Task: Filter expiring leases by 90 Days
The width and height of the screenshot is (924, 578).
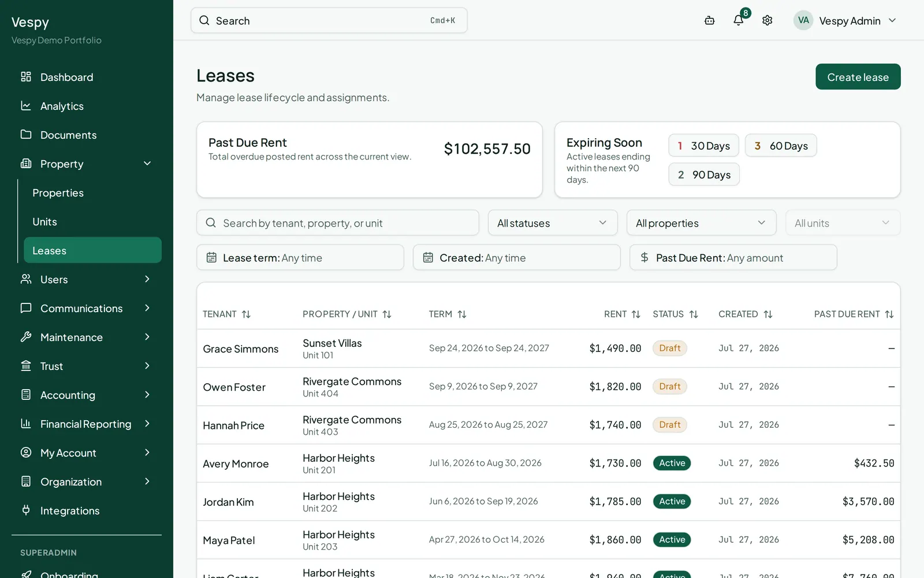Action: tap(704, 175)
